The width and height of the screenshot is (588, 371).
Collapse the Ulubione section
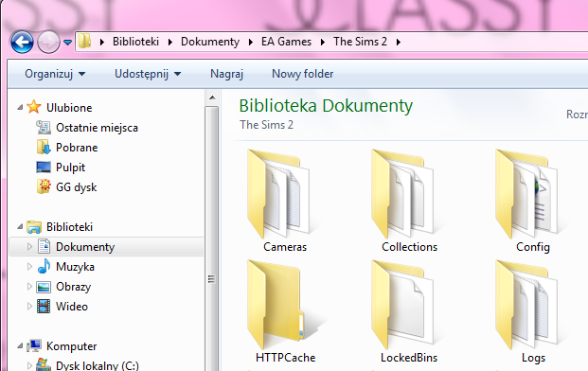pos(20,108)
